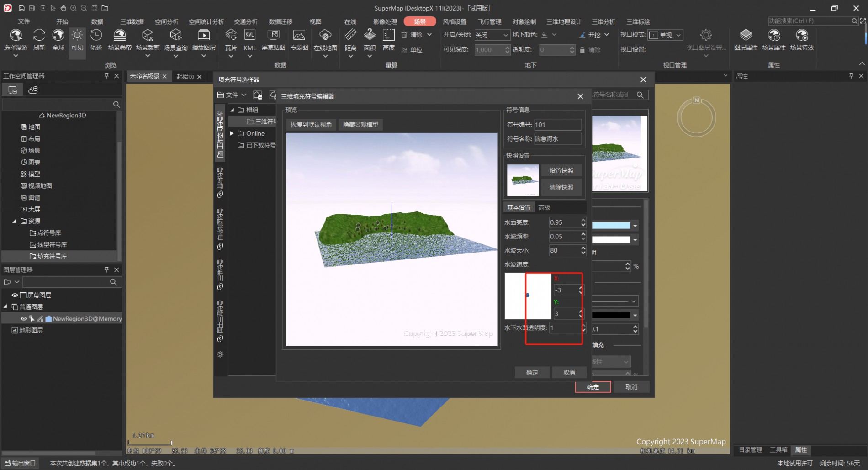This screenshot has height=470, width=868.
Task: Open the 开挖 dropdown arrow
Action: click(607, 35)
